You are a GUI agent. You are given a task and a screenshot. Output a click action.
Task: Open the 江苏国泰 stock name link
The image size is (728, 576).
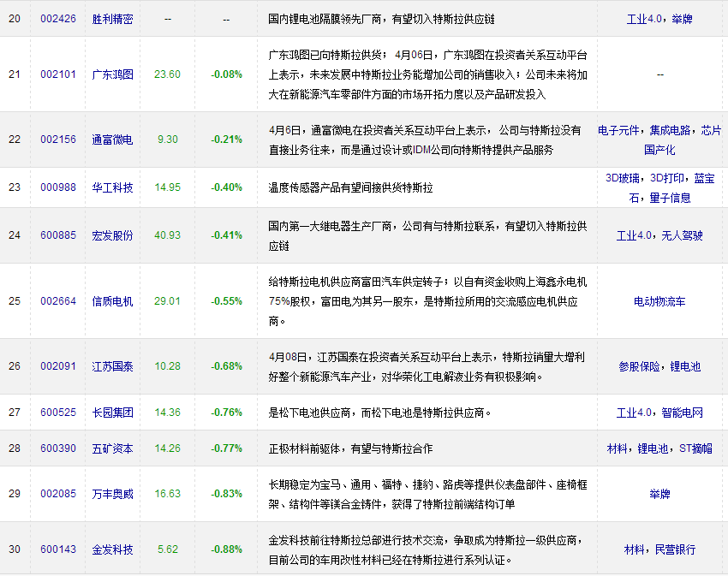click(x=112, y=366)
